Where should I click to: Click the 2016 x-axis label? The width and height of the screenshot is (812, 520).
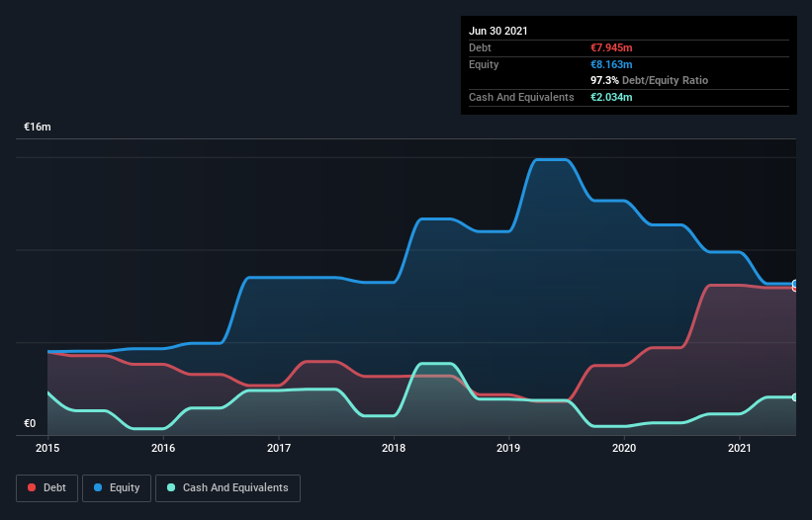(163, 448)
